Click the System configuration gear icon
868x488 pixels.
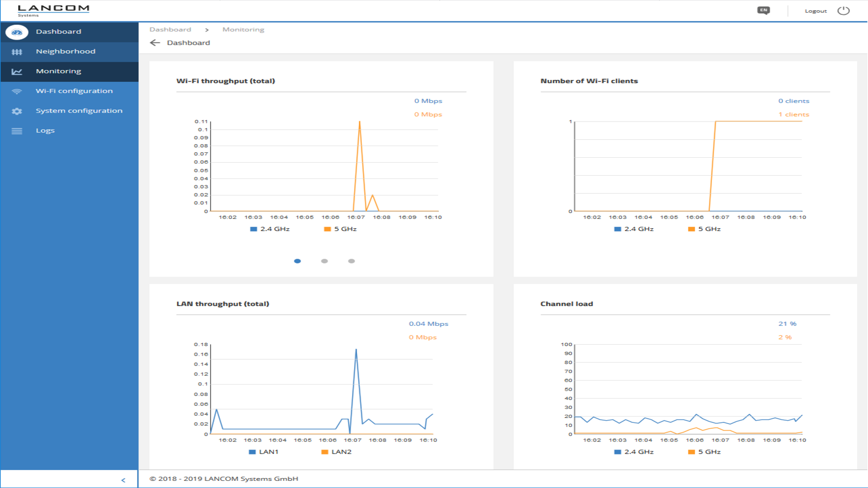pyautogui.click(x=17, y=111)
